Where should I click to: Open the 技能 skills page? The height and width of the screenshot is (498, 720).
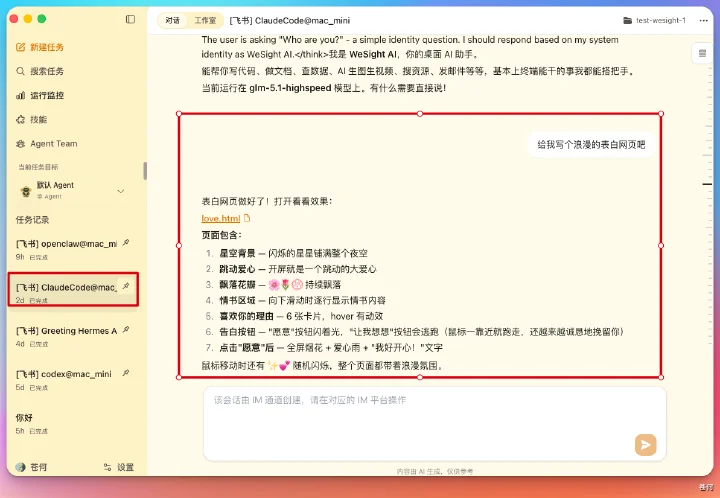click(32, 120)
